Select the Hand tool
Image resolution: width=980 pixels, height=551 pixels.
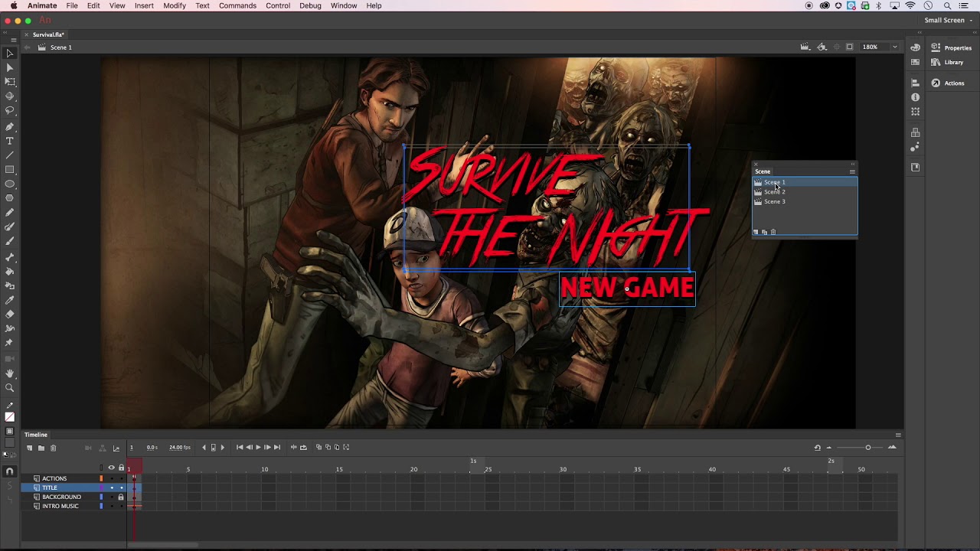(10, 373)
